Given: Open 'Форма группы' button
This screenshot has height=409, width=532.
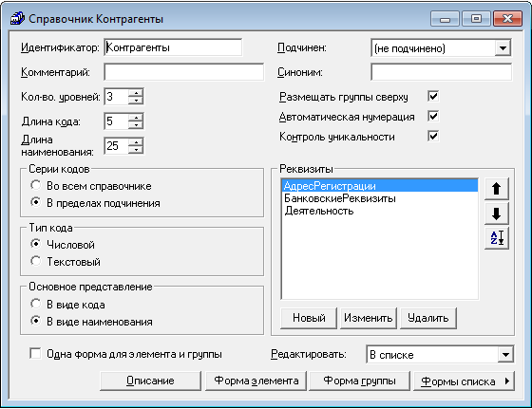Looking at the screenshot, I should (360, 381).
